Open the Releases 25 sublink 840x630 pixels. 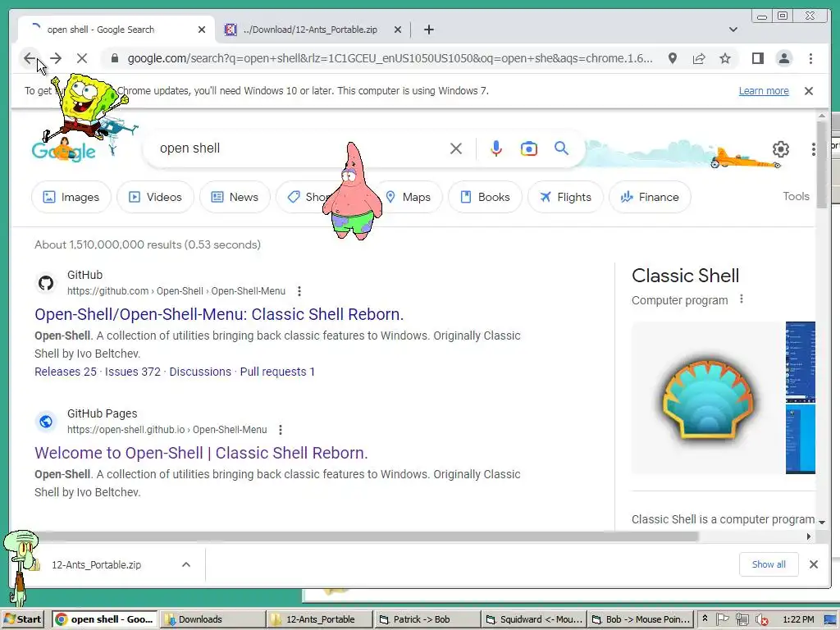pyautogui.click(x=66, y=372)
